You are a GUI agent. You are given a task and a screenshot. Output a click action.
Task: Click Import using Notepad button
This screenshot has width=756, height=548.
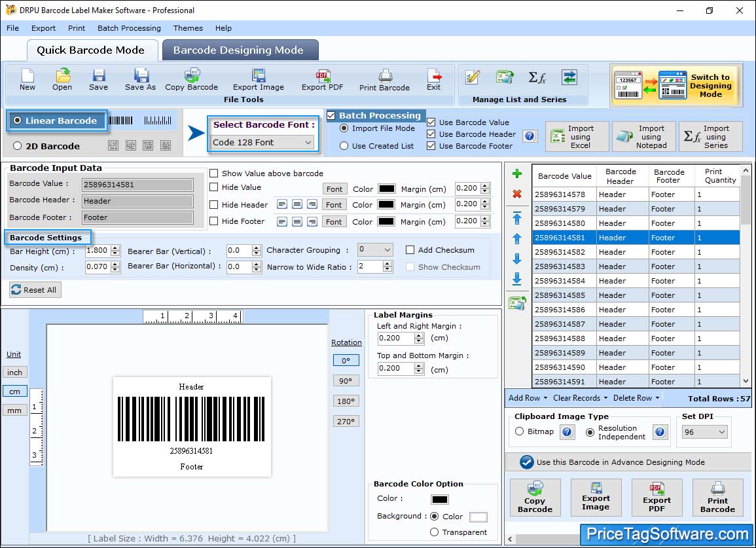pos(643,137)
